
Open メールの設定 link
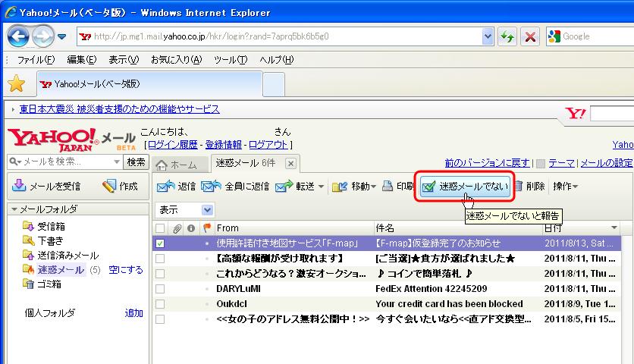607,163
